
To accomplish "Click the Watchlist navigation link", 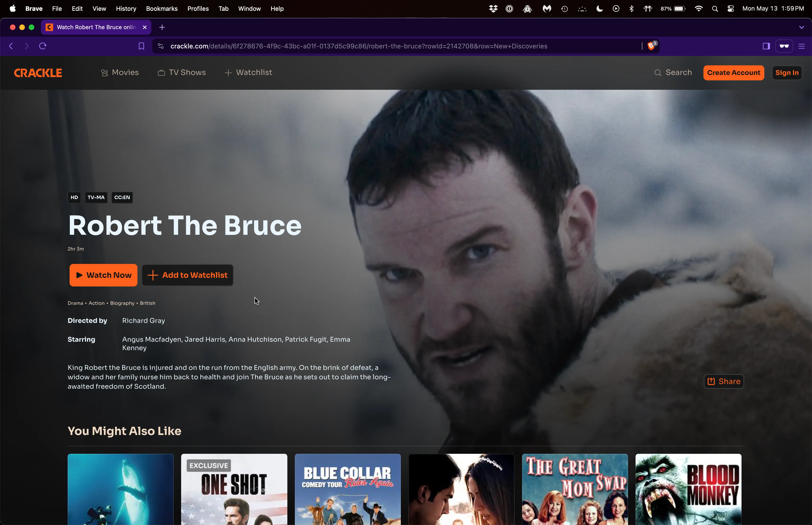I will tap(248, 72).
